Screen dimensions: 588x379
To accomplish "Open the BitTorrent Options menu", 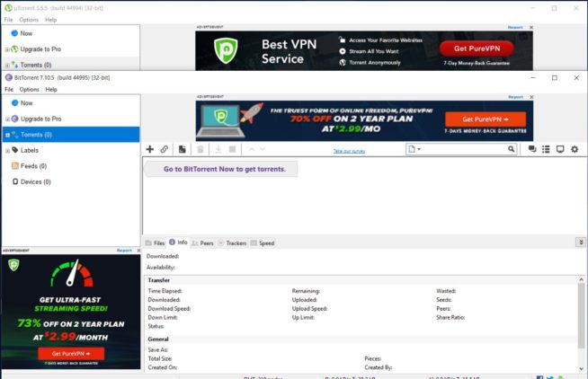I will coord(30,89).
